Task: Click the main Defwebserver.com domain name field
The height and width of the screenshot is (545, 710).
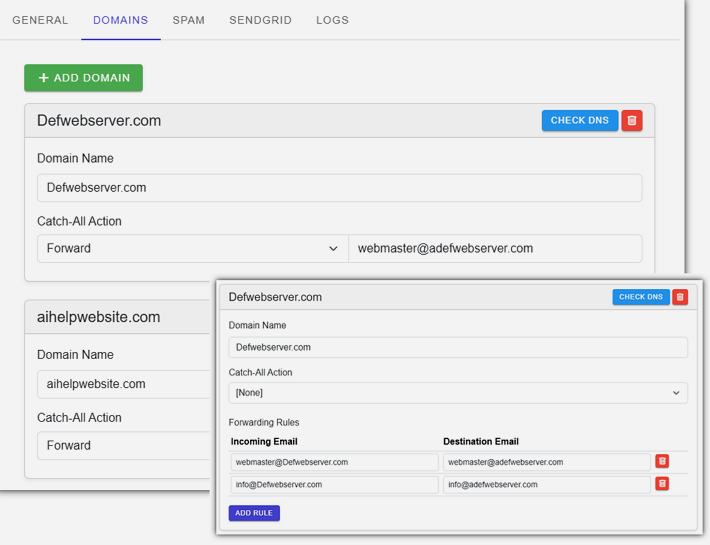Action: pyautogui.click(x=339, y=188)
